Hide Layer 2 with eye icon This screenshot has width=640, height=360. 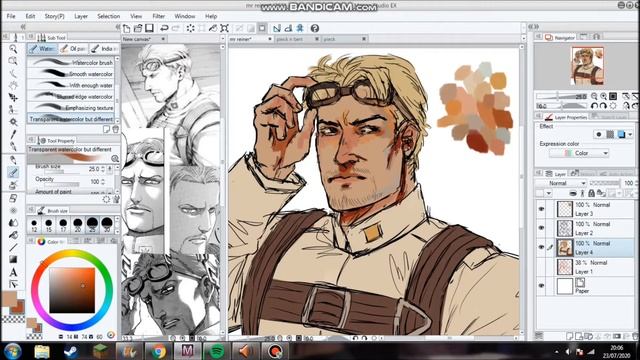[x=541, y=228]
